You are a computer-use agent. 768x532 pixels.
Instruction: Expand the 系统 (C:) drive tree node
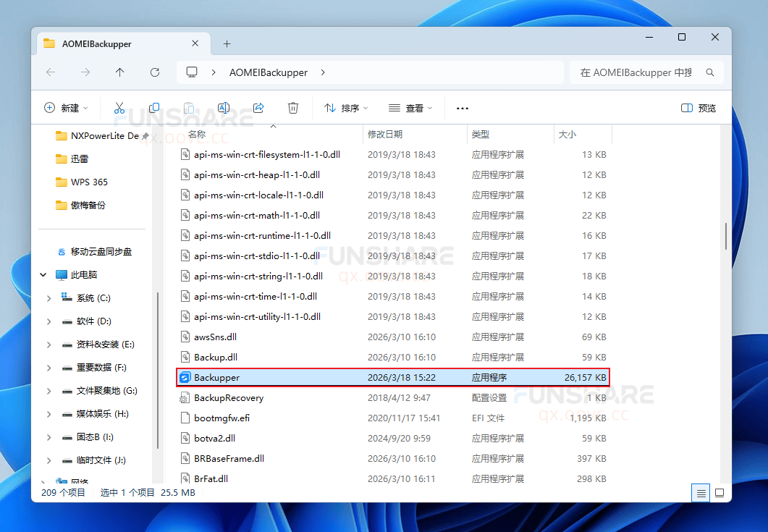[48, 298]
